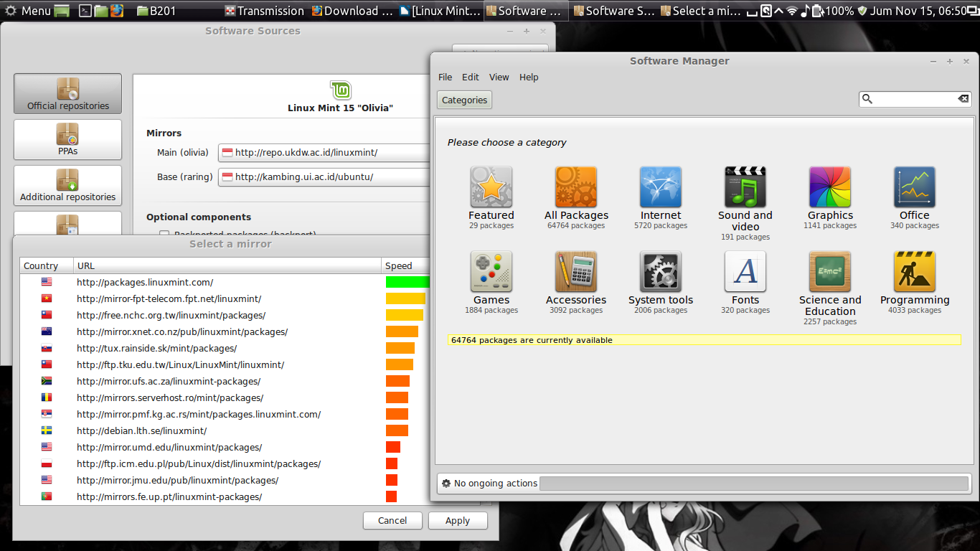
Task: Open the B201 folder window from panel
Action: coord(156,11)
